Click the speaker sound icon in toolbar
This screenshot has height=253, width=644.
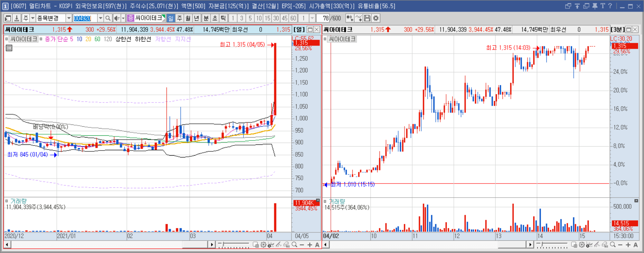116,18
